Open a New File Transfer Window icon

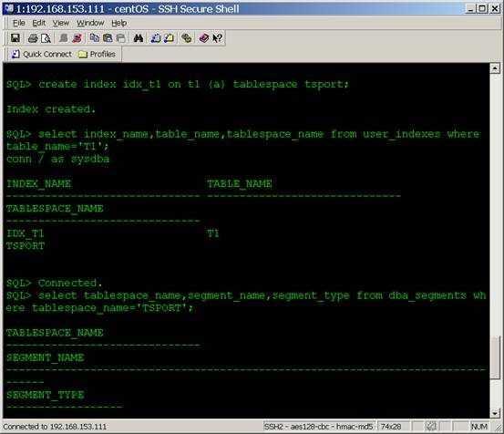point(169,38)
